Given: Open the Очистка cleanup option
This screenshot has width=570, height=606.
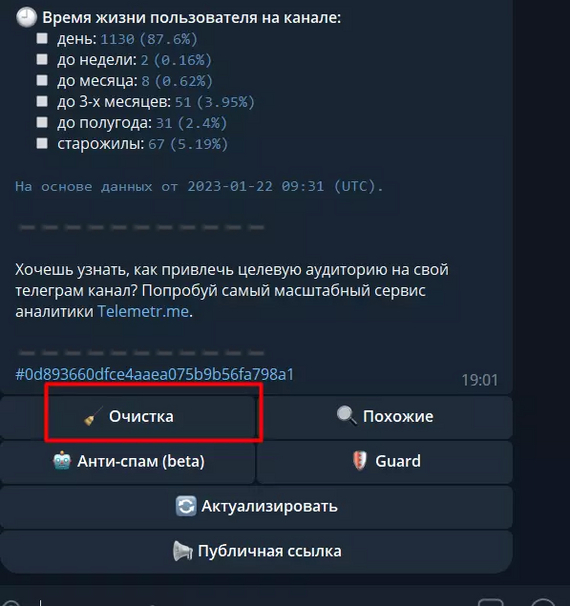Looking at the screenshot, I should [x=128, y=417].
